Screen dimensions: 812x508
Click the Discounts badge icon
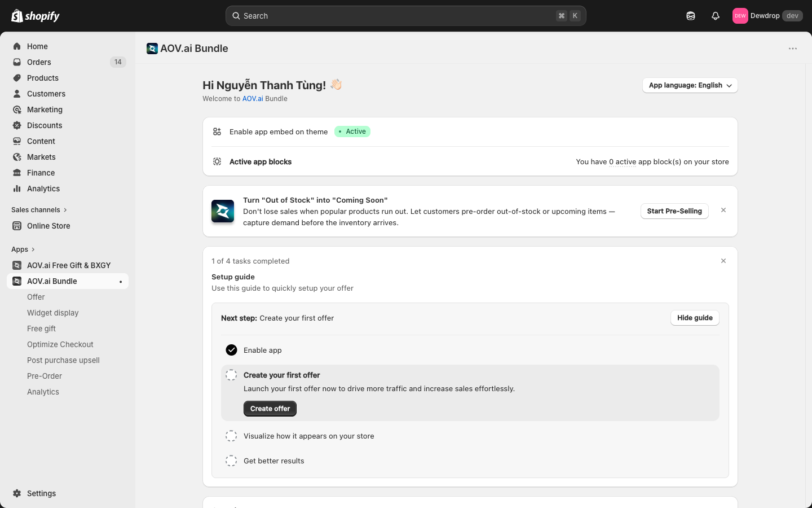pyautogui.click(x=17, y=125)
